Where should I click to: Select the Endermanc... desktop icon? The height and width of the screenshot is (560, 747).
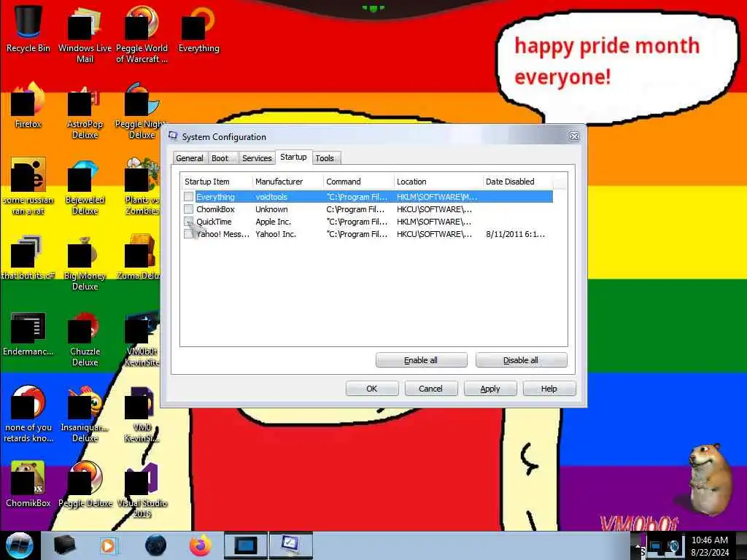(x=28, y=333)
